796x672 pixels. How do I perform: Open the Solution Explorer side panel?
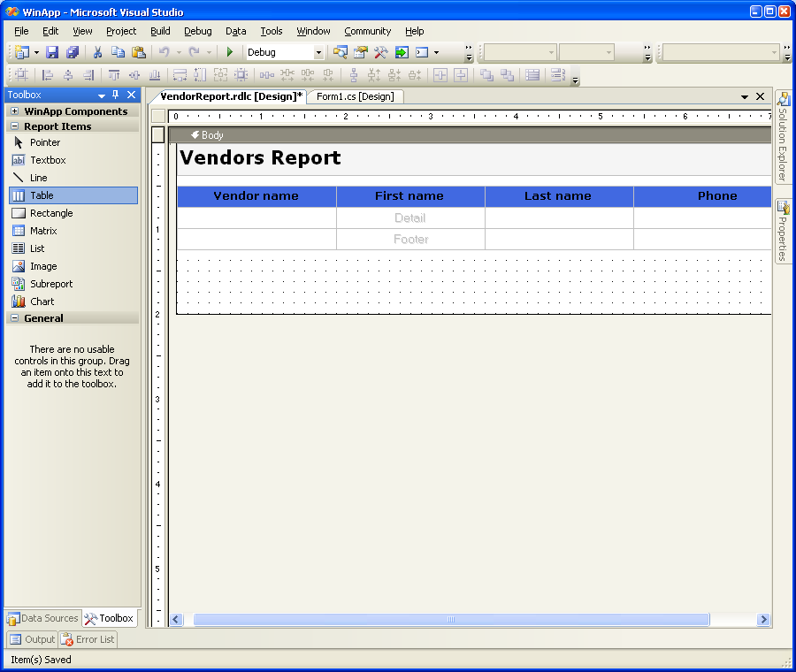coord(783,137)
